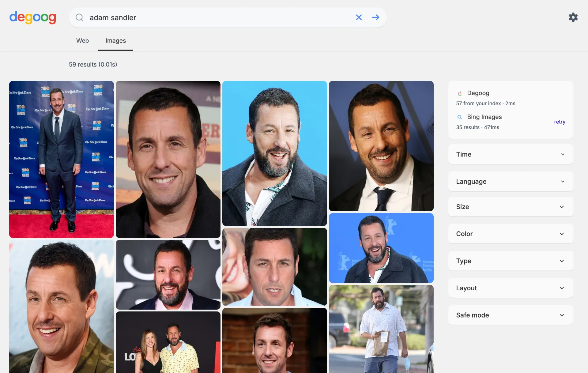Viewport: 588px width, 373px height.
Task: Open the smiling man in white shirt and tie
Action: point(381,146)
